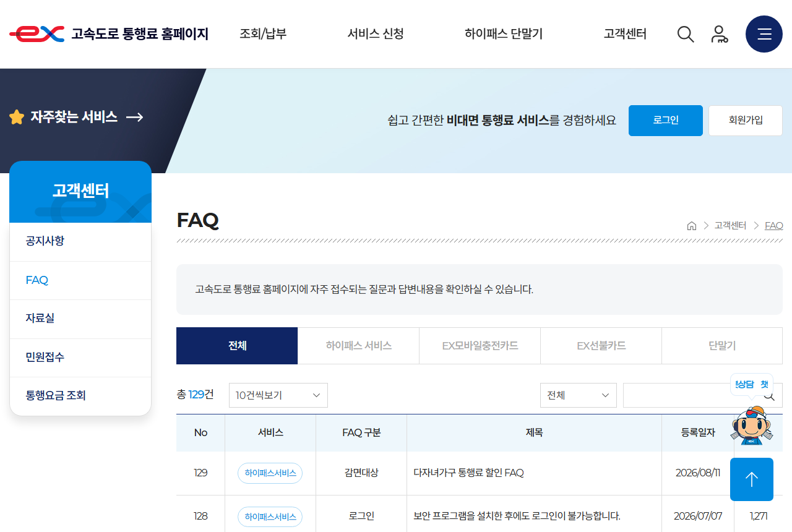Viewport: 792px width, 532px height.
Task: Go to home via breadcrumb house icon
Action: [x=692, y=226]
